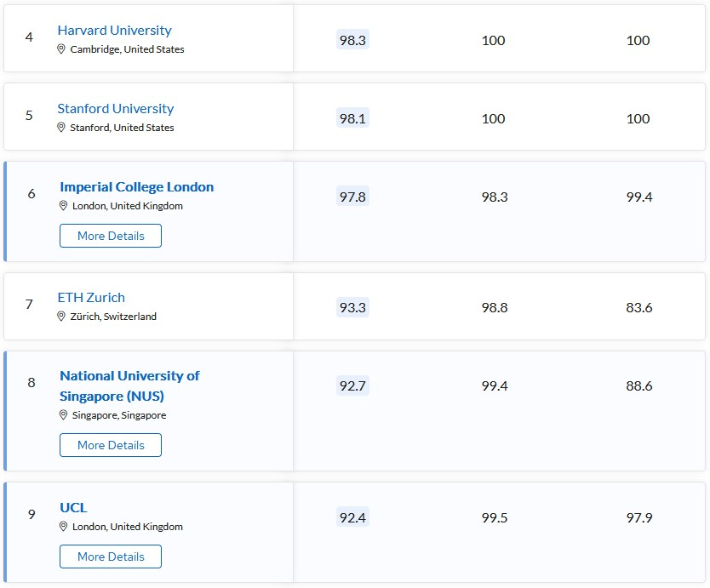Click rank number 8 beside National University of Singapore
The width and height of the screenshot is (710, 588).
(x=31, y=382)
